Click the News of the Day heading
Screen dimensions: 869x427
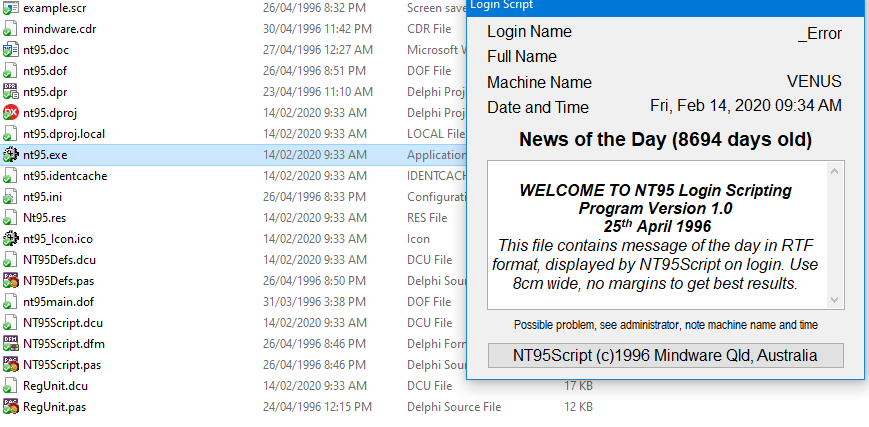click(x=666, y=140)
